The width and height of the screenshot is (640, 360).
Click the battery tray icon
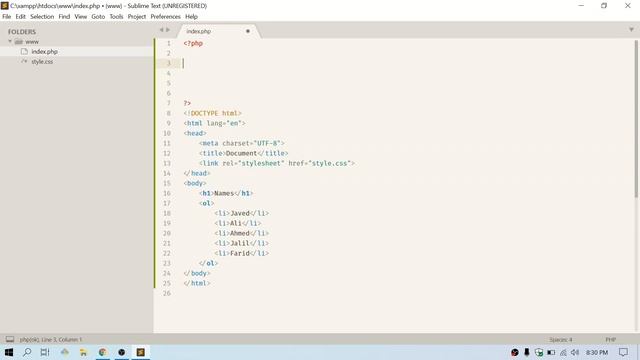pos(551,352)
